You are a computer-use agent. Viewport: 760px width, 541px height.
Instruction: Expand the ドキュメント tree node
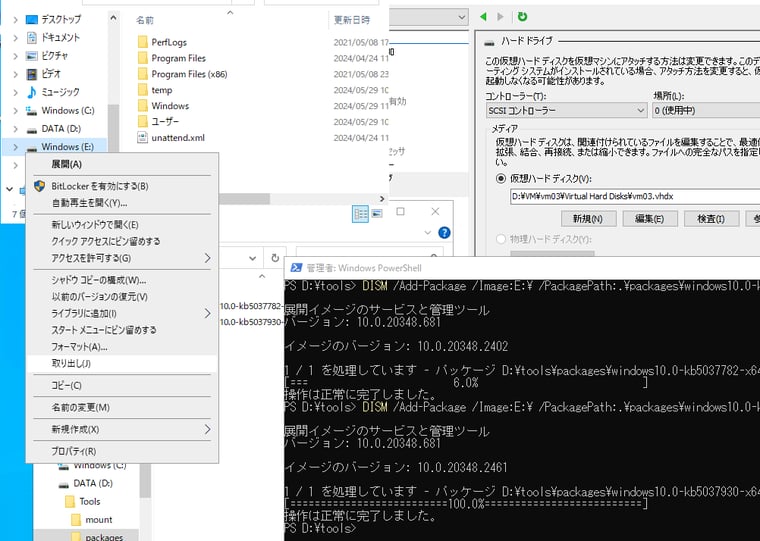15,38
